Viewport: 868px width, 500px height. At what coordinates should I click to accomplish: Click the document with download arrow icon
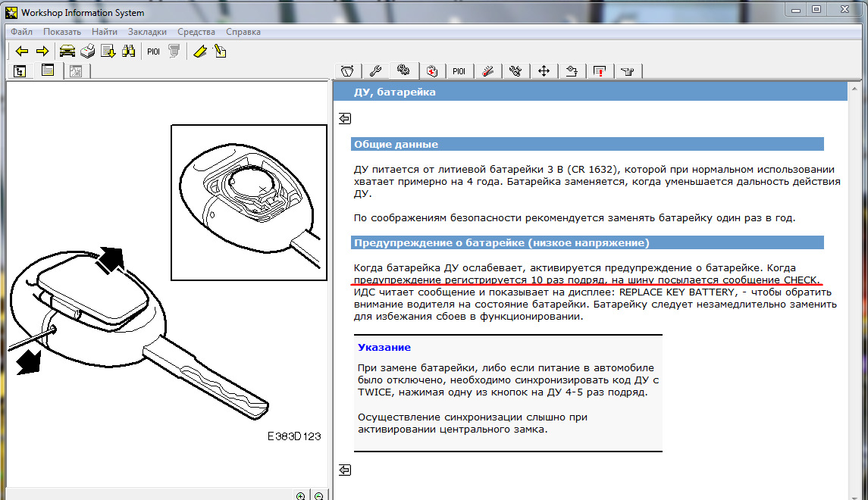coord(108,52)
